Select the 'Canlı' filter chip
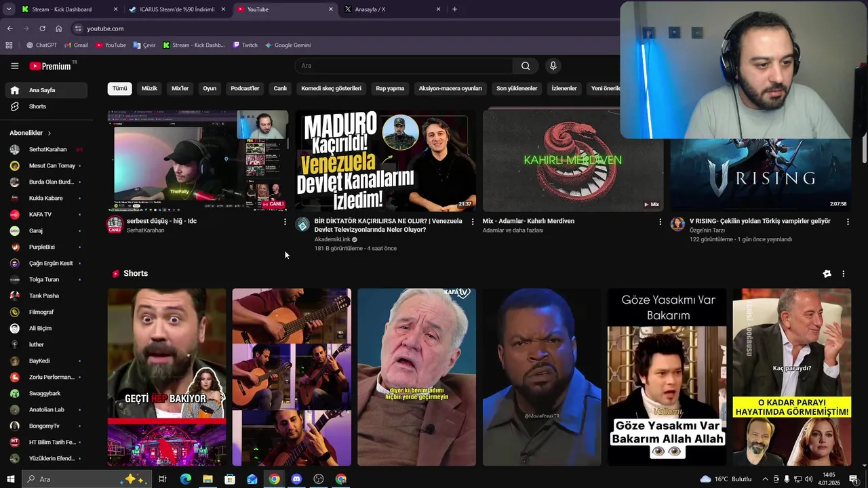This screenshot has width=868, height=488. pos(280,89)
